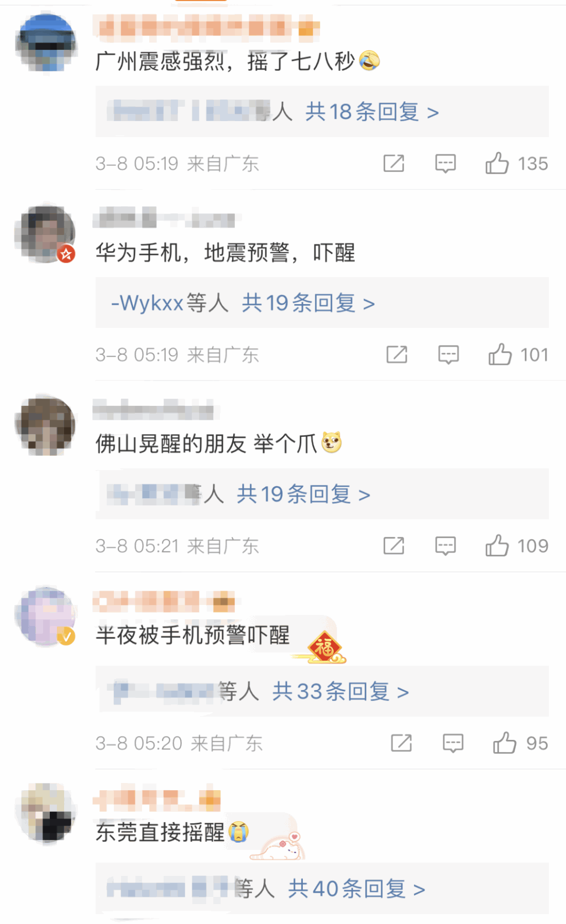Expand 共19条回复 under Huawei comment
The height and width of the screenshot is (924, 566).
[308, 303]
